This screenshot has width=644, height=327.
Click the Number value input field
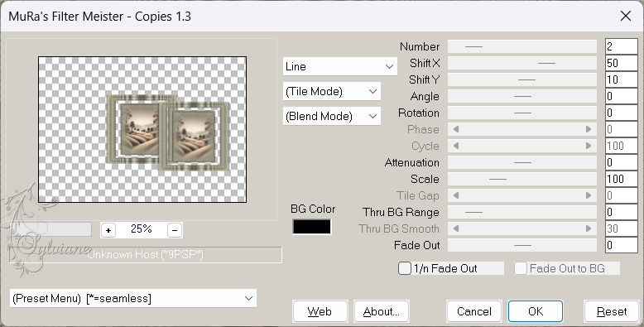click(622, 46)
